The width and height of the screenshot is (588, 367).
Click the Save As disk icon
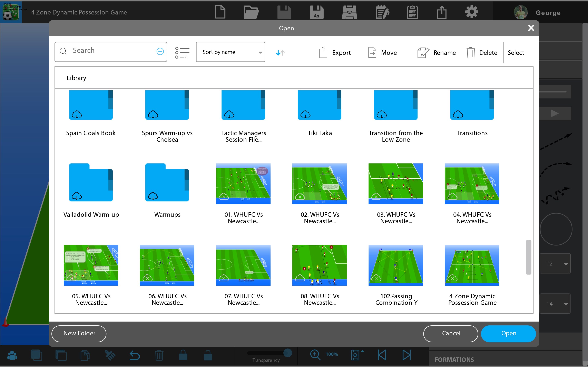point(316,12)
